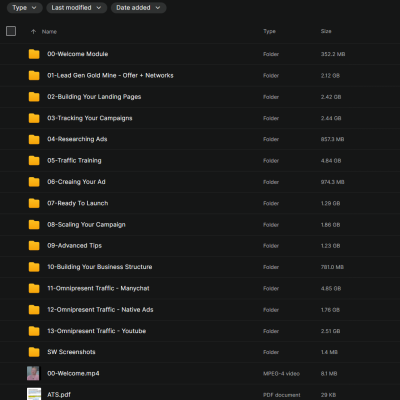Click the 781.0 MB size value
The image size is (400, 400).
332,267
